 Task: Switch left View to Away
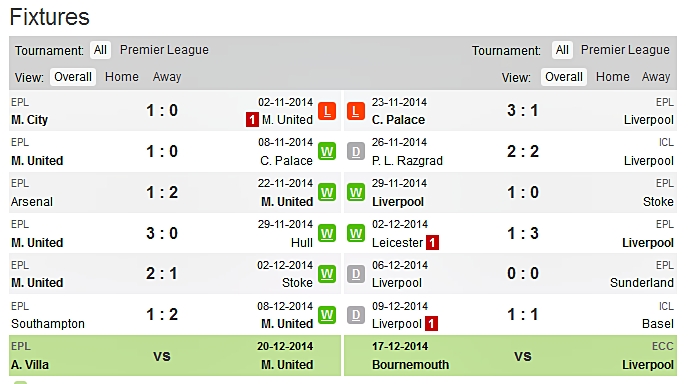(x=167, y=77)
